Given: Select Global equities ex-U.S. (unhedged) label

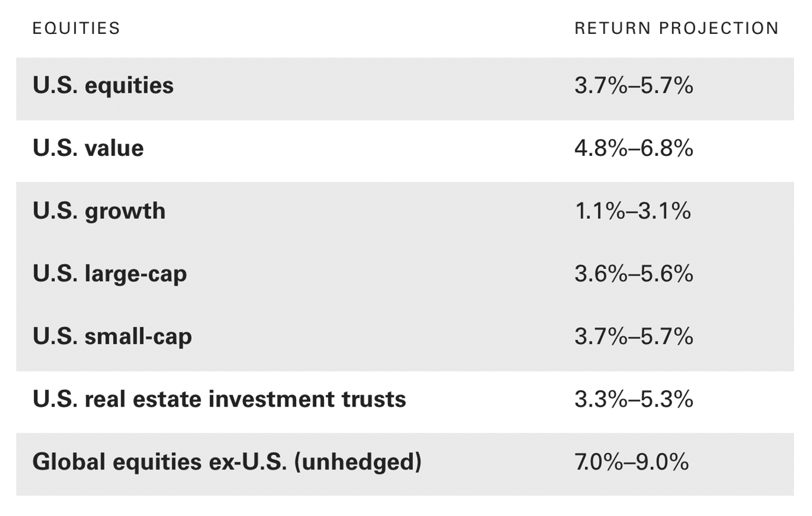Looking at the screenshot, I should coord(227,462).
